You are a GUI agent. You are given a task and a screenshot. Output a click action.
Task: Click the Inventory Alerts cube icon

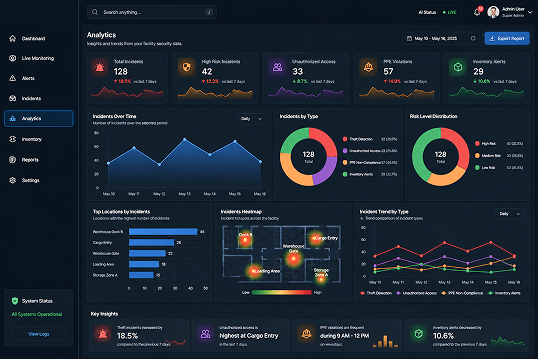point(458,67)
